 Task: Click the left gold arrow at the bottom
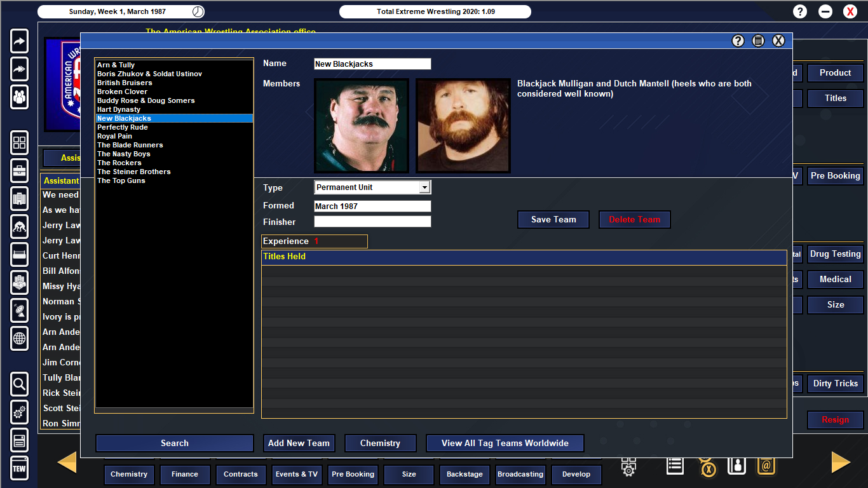click(67, 462)
